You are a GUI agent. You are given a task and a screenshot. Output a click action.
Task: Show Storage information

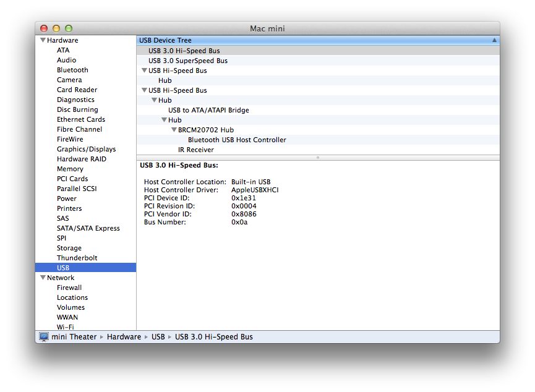click(x=69, y=248)
